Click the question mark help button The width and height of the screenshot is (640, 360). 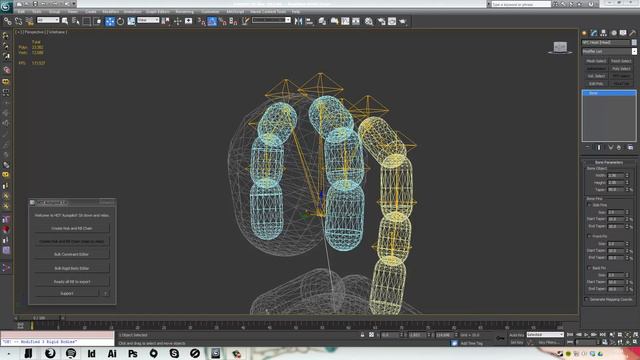[x=105, y=293]
